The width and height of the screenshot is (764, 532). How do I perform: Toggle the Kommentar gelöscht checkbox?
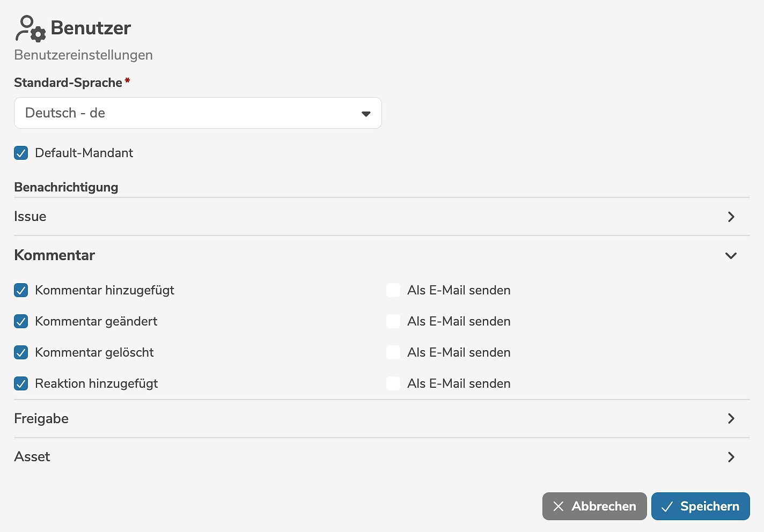point(21,353)
